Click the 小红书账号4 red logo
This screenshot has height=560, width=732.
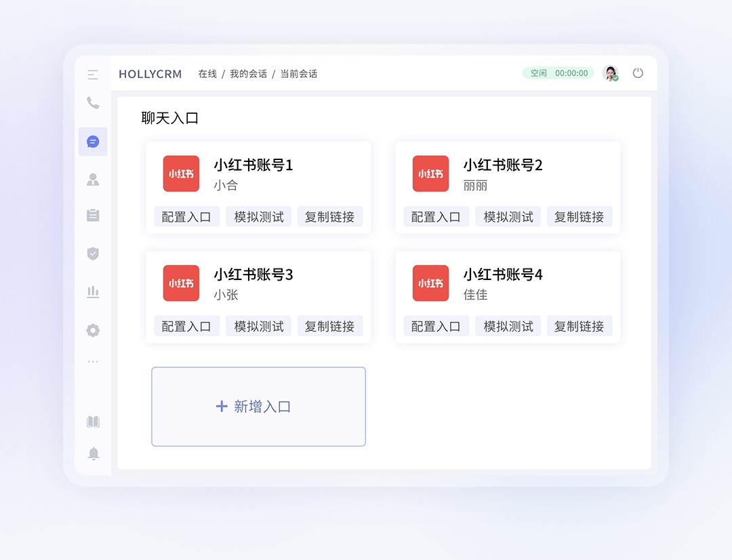430,283
